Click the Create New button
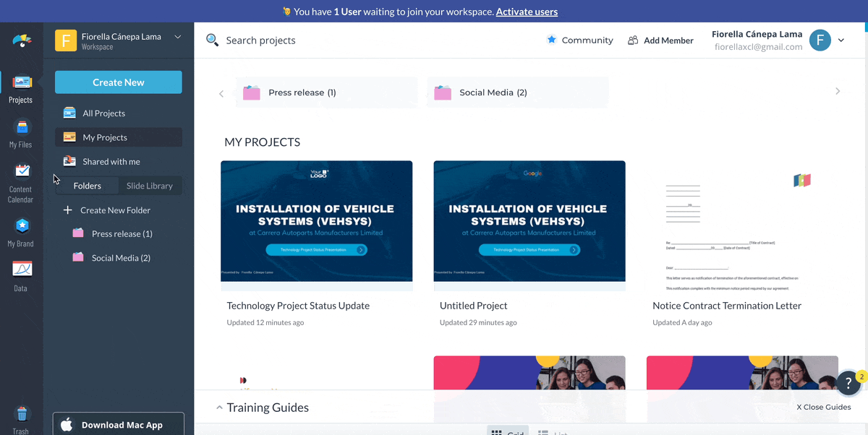This screenshot has height=435, width=868. click(x=119, y=82)
